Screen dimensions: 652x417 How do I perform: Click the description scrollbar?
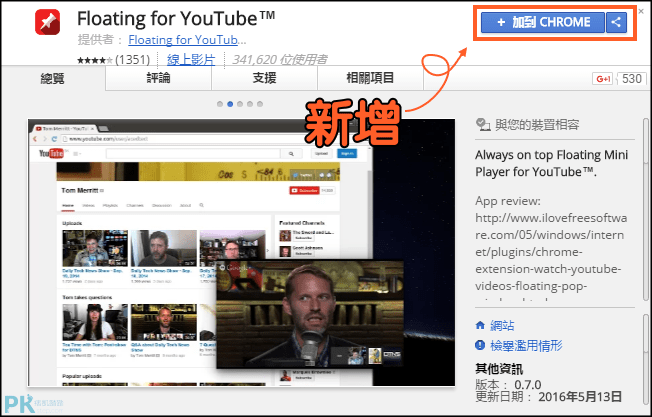[x=646, y=209]
